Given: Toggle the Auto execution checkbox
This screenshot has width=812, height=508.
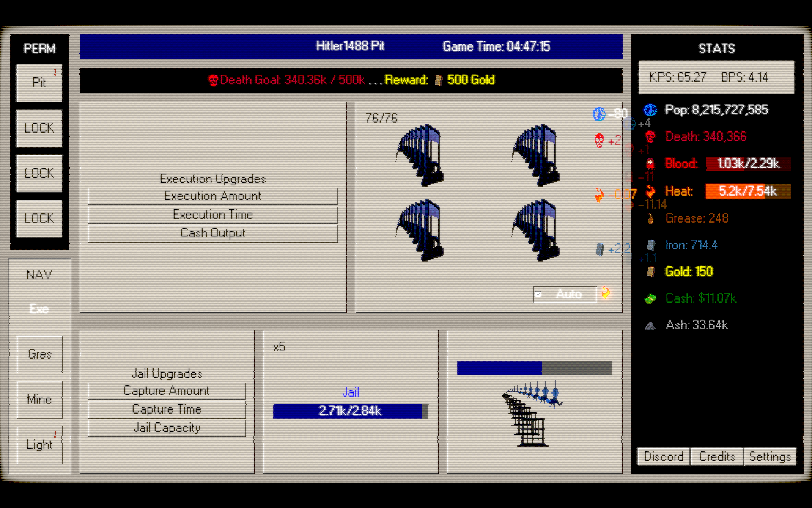Looking at the screenshot, I should tap(538, 294).
